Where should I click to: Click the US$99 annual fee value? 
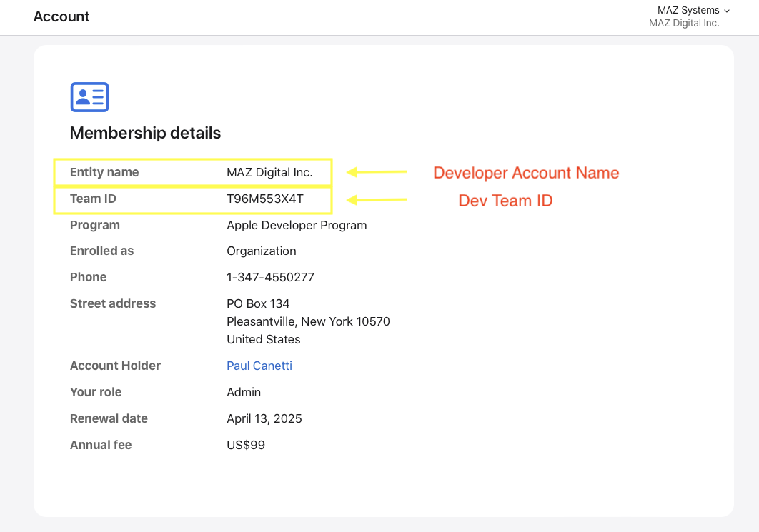246,445
